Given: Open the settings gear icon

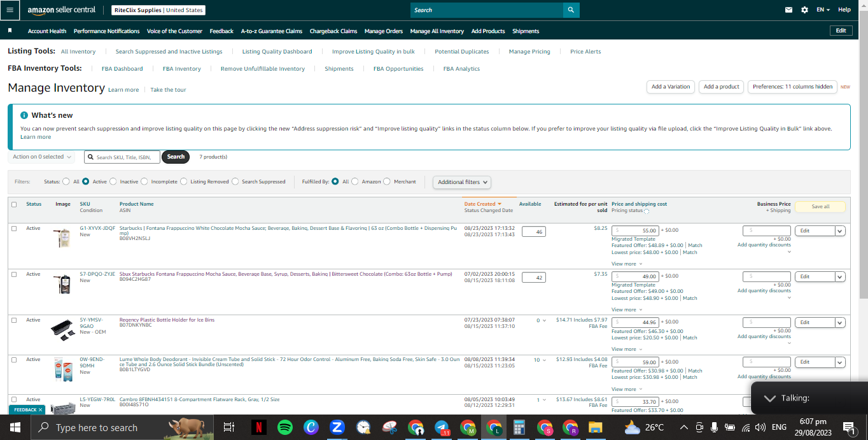Looking at the screenshot, I should click(x=804, y=10).
